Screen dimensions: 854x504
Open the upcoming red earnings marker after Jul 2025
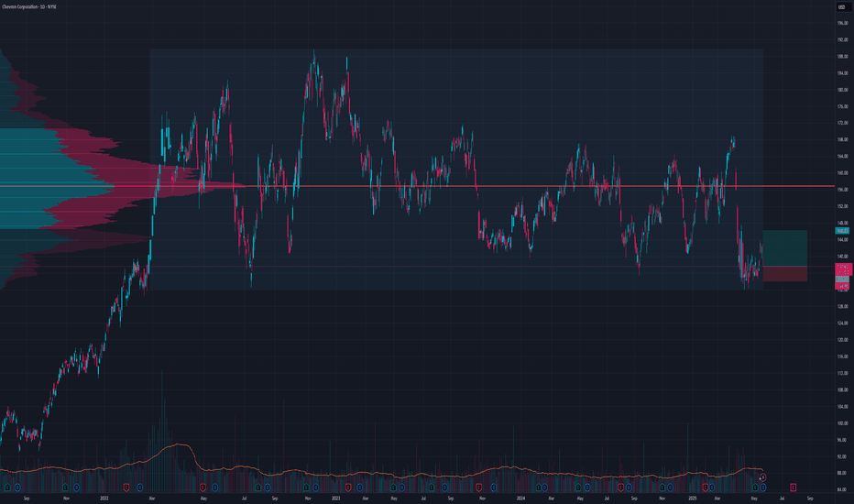(x=793, y=488)
